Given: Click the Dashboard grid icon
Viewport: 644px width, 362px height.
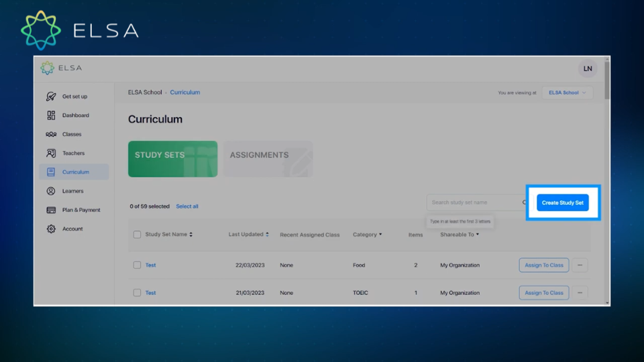Looking at the screenshot, I should (51, 115).
